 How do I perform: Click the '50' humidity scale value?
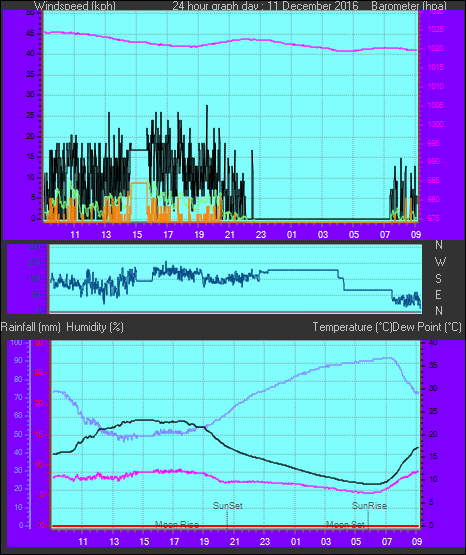click(18, 434)
